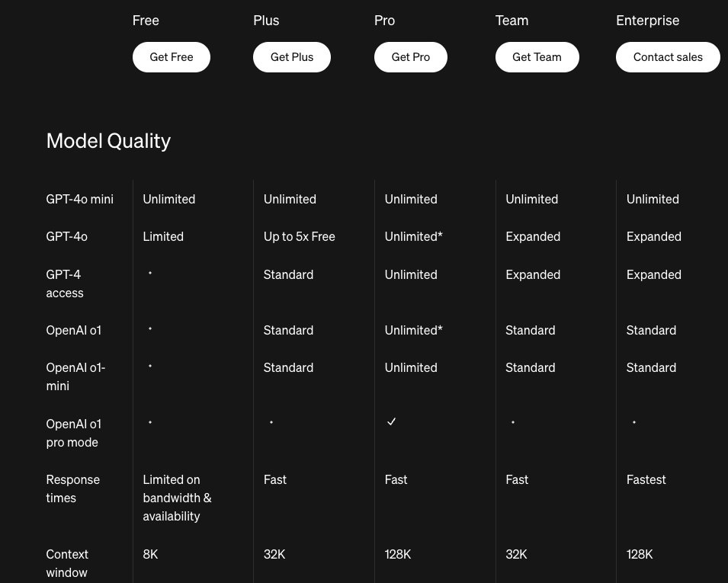
Task: Select the Team plan header
Action: pyautogui.click(x=512, y=21)
